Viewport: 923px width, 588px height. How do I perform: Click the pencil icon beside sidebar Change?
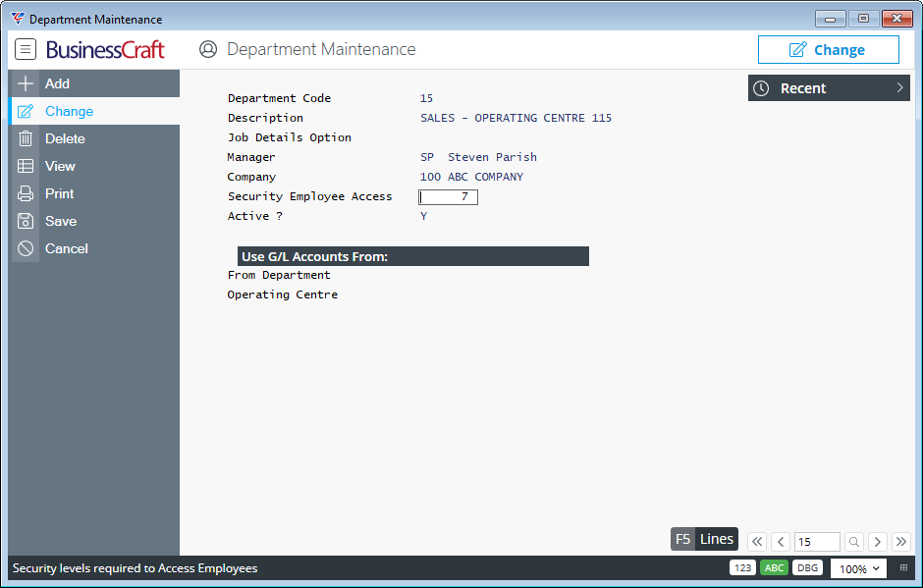point(26,111)
